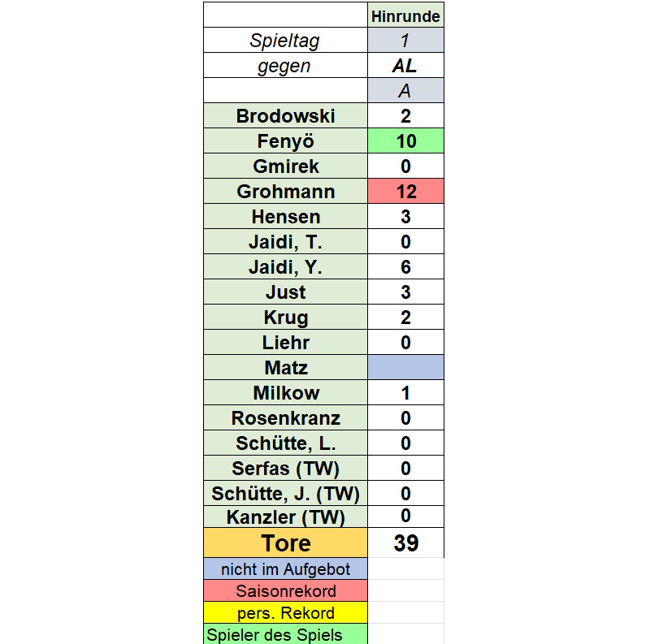Select the Krug name cell
Screen dimensions: 650x644
tap(285, 317)
